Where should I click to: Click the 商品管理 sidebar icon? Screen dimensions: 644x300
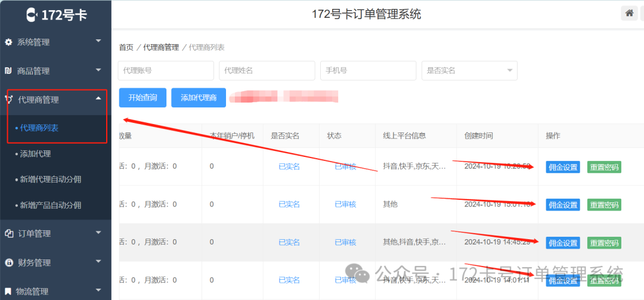tap(8, 71)
